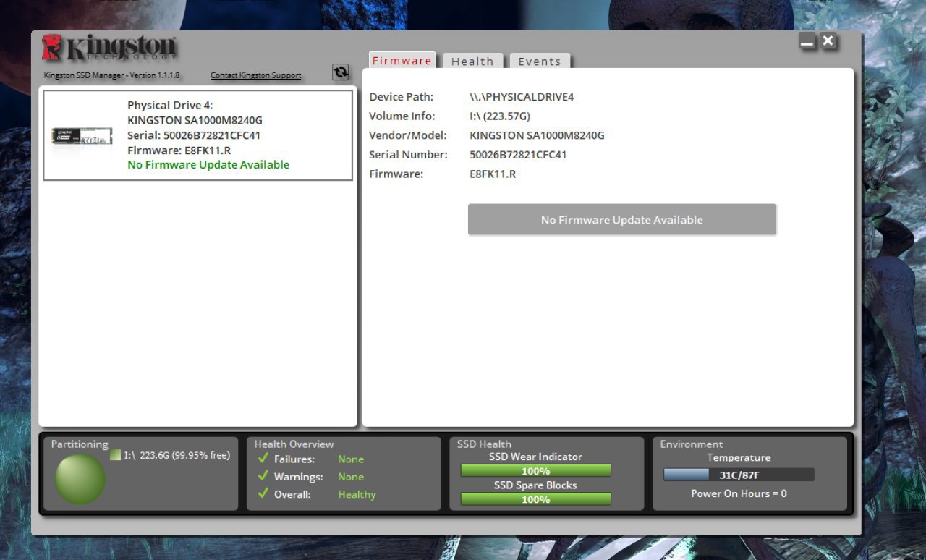
Task: Select the SSD drive thumbnail image
Action: (82, 135)
